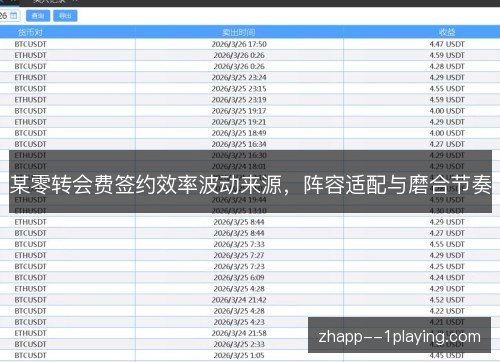The height and width of the screenshot is (362, 500).
Task: Click the 4.52 USDT profit cell
Action: tap(447, 300)
